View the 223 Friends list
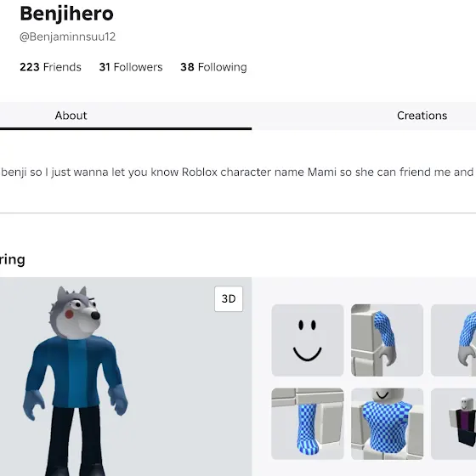 [50, 67]
